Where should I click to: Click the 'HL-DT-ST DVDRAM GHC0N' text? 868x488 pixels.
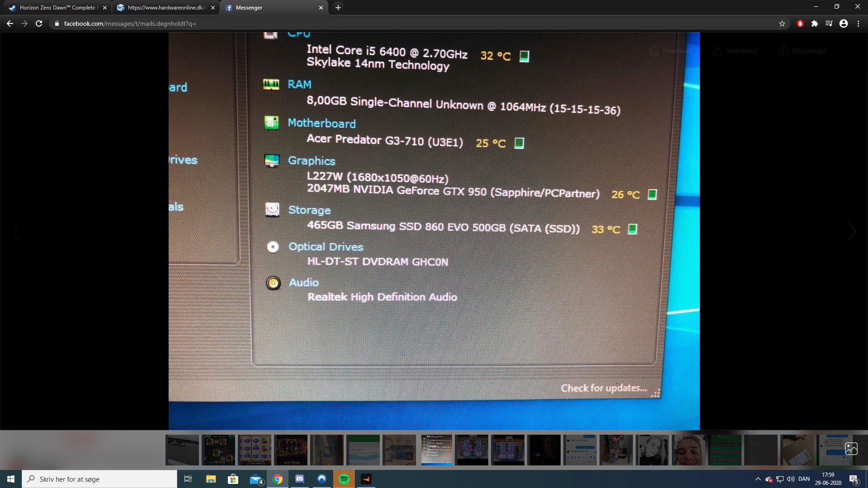tap(378, 262)
